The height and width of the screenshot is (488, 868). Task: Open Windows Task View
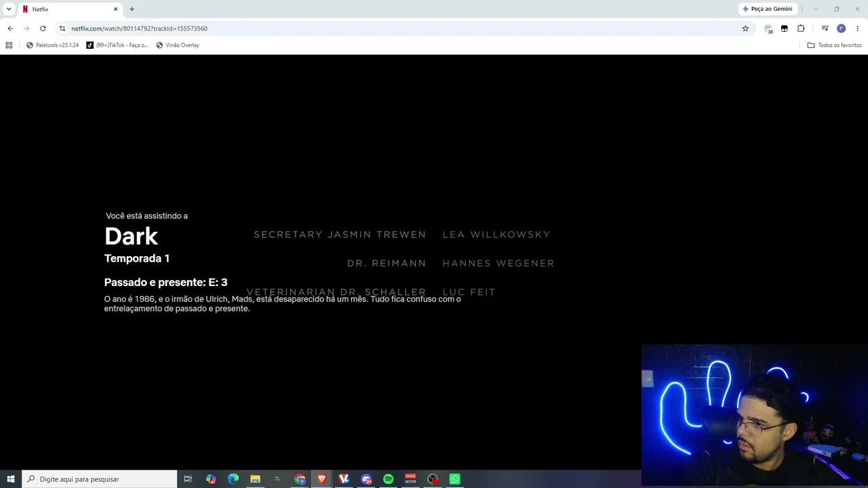(188, 479)
